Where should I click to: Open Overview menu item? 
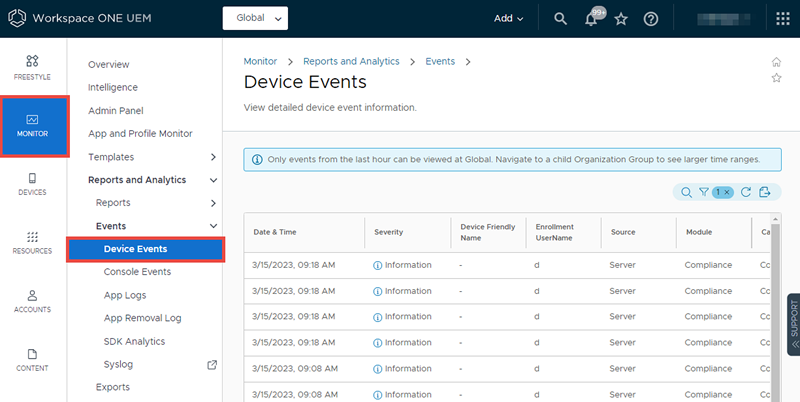[x=109, y=64]
